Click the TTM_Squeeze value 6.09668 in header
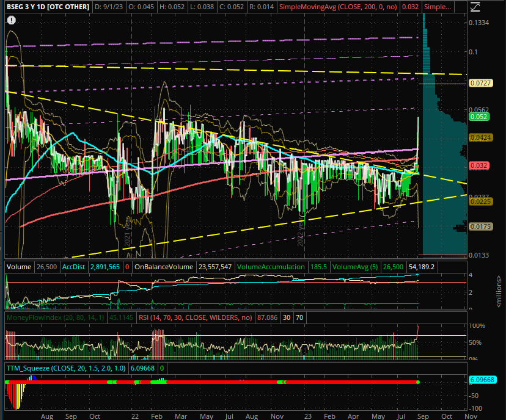Viewport: 506px width, 420px height. pos(142,368)
